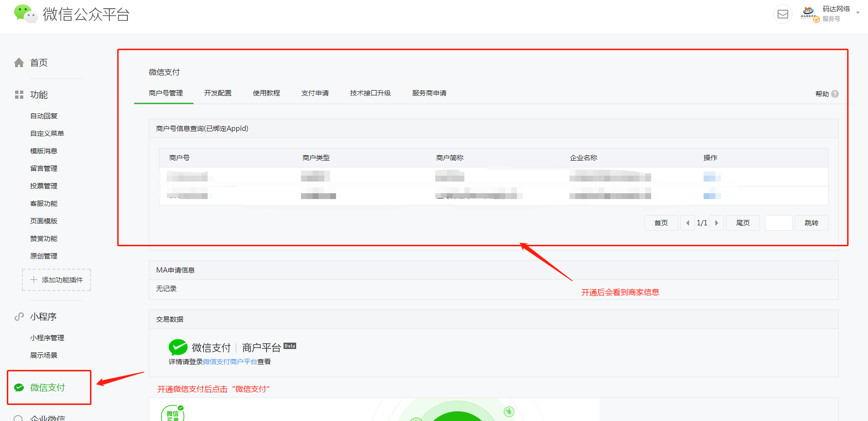The width and height of the screenshot is (868, 421).
Task: Click the 微信支付 logo in 交易数据
Action: point(178,347)
